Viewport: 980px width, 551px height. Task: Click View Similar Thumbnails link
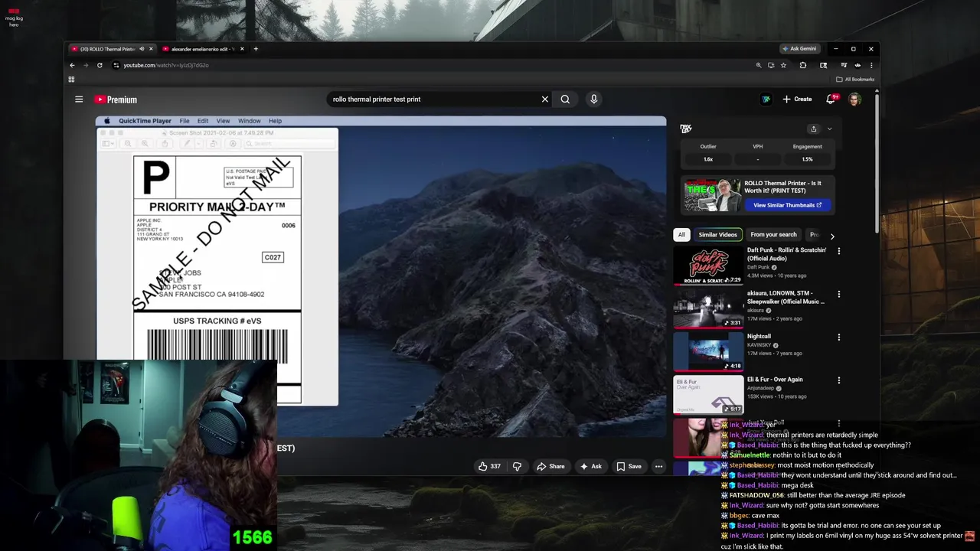click(x=787, y=205)
